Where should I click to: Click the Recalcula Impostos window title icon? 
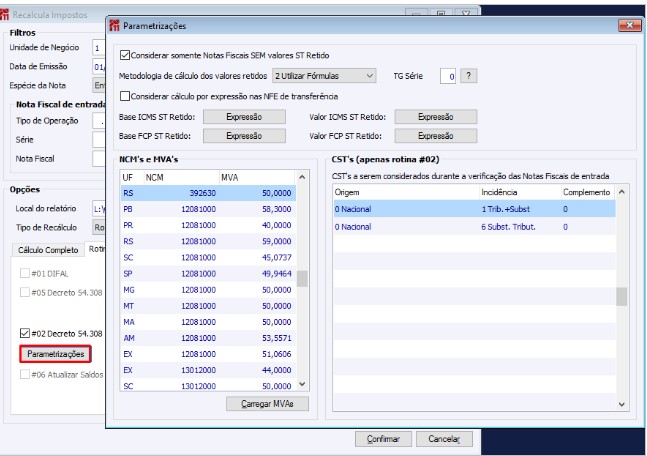pyautogui.click(x=4, y=15)
